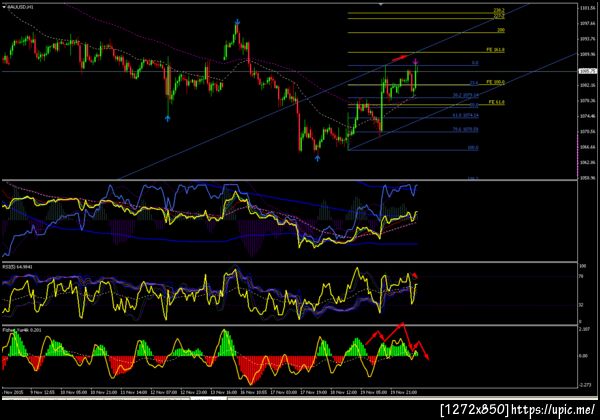The height and width of the screenshot is (420, 600).
Task: Click the -2.273 value on the Fisher scale
Action: (585, 385)
